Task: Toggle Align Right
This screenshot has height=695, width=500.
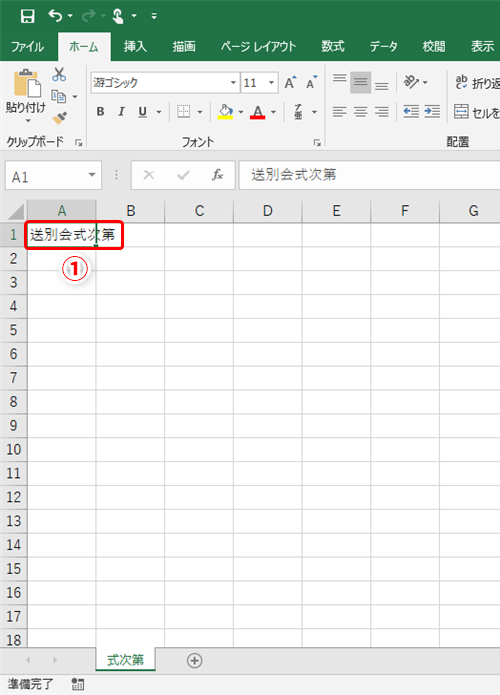Action: pyautogui.click(x=381, y=112)
